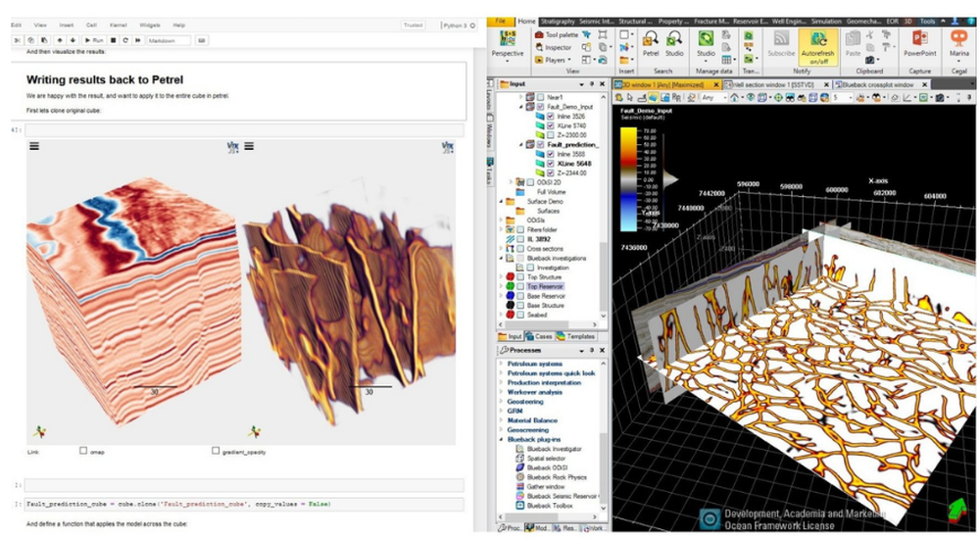Switch to the Cases tab

[x=539, y=336]
